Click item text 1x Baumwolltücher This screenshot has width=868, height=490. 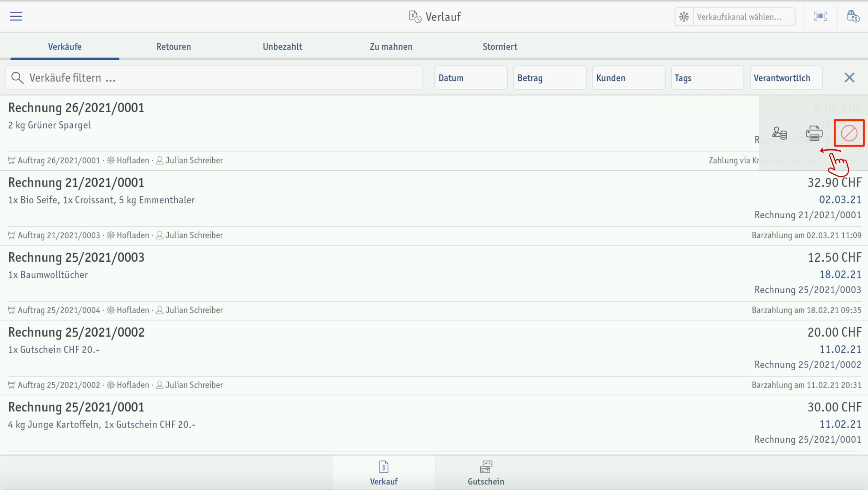pyautogui.click(x=48, y=275)
